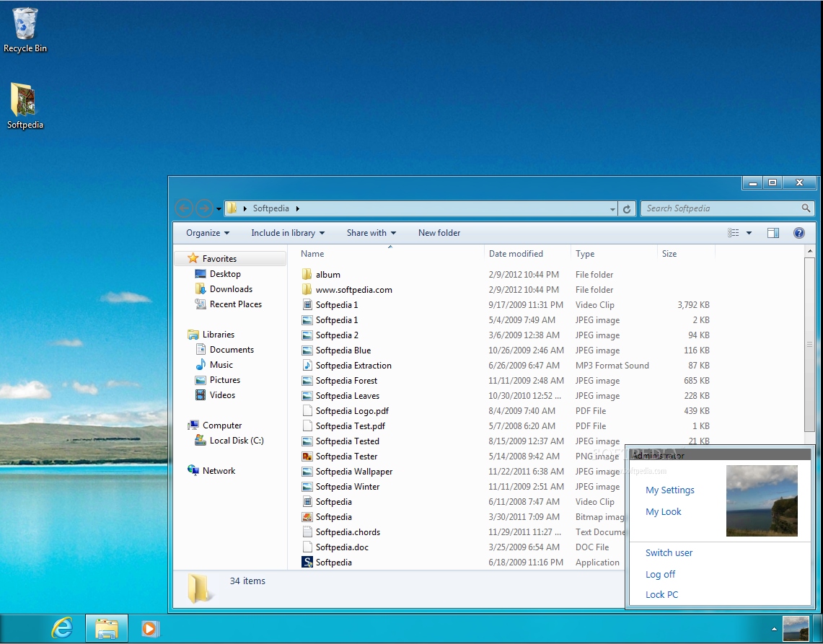Open Include in library dropdown
The image size is (823, 644).
pyautogui.click(x=288, y=233)
